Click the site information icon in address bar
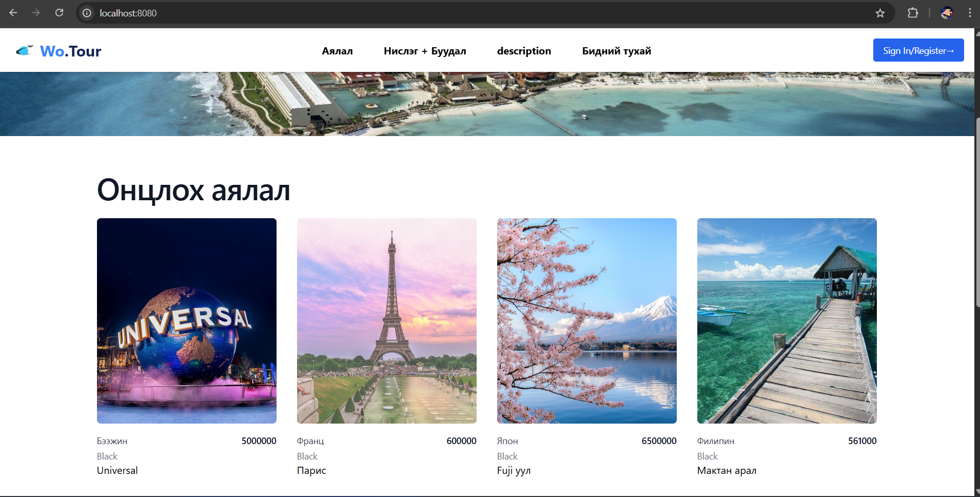Image resolution: width=980 pixels, height=497 pixels. [87, 13]
